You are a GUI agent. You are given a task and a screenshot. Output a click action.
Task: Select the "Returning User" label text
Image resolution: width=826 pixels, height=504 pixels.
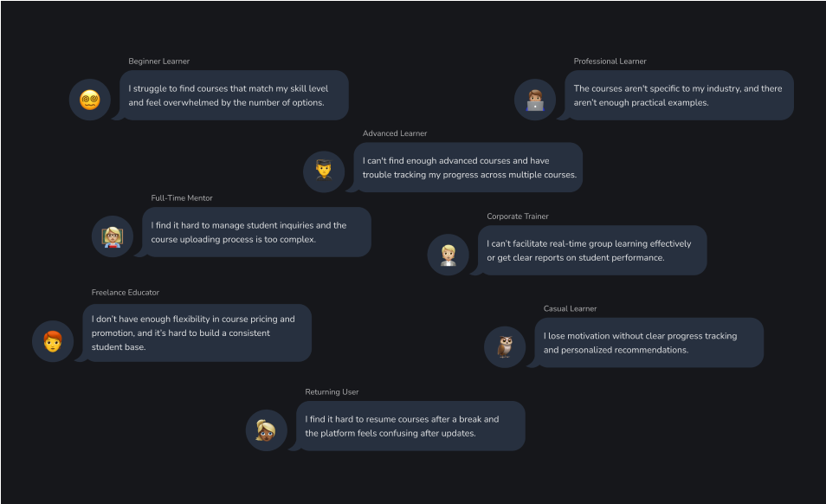click(x=332, y=392)
